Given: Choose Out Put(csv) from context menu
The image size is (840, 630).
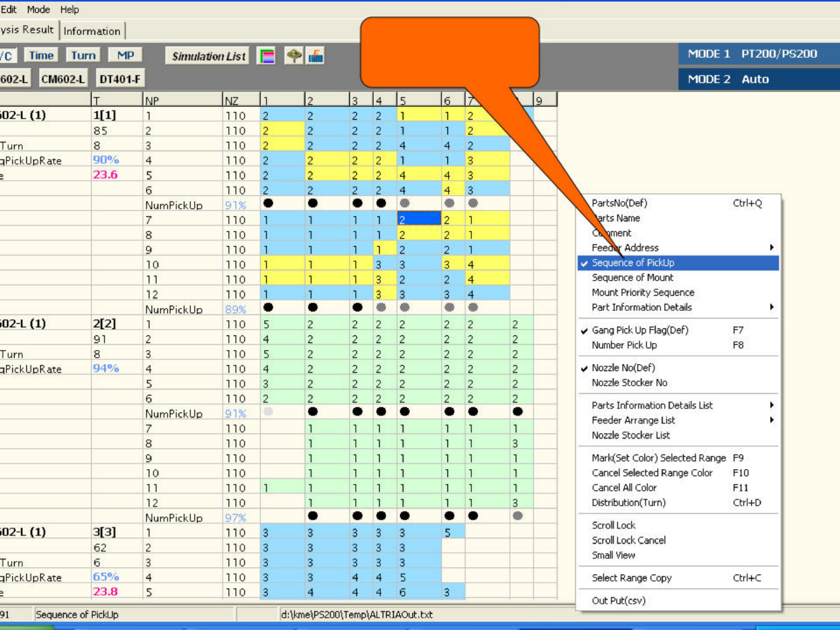Looking at the screenshot, I should pos(618,601).
